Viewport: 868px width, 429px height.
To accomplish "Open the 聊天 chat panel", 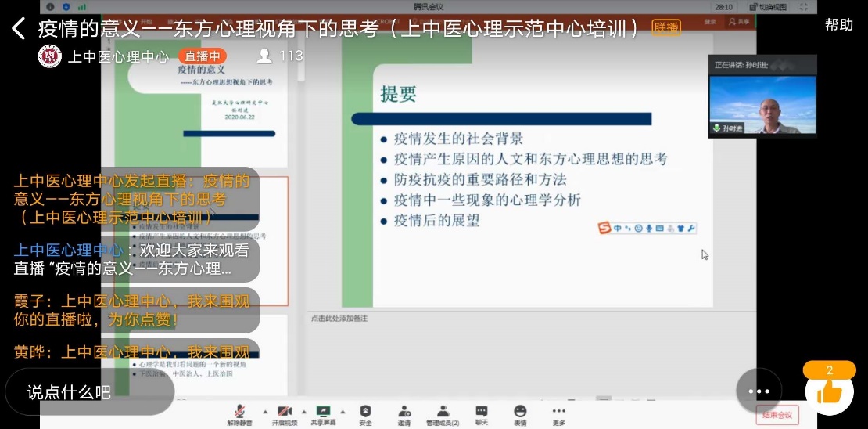I will click(x=482, y=414).
